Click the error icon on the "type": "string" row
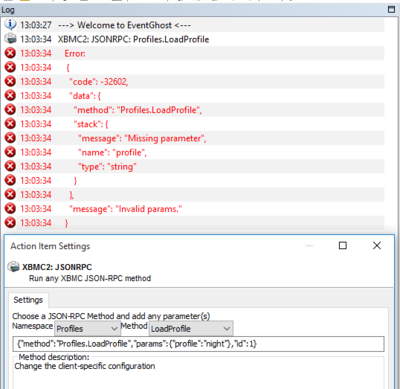400x389 pixels. tap(10, 166)
